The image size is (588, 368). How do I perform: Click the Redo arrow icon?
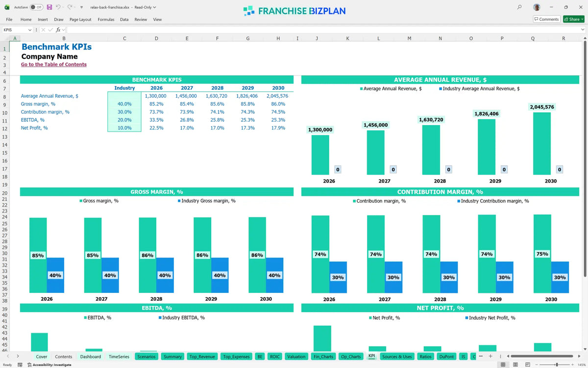[x=71, y=7]
